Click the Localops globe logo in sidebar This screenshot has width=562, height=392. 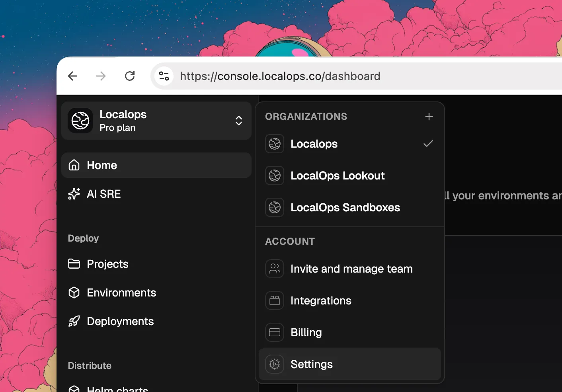tap(80, 121)
